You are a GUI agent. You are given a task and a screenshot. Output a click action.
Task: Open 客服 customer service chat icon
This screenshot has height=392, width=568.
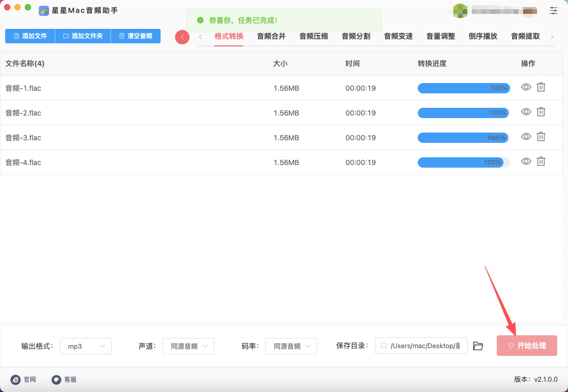click(x=56, y=380)
